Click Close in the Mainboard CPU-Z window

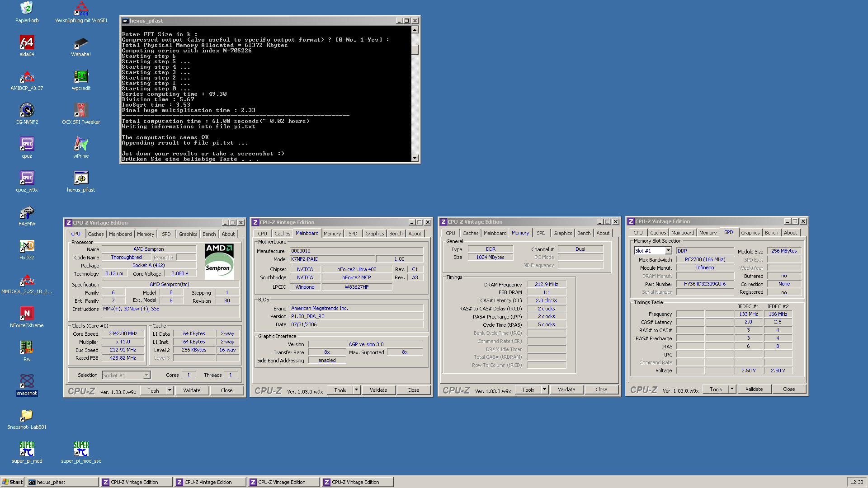pos(413,390)
